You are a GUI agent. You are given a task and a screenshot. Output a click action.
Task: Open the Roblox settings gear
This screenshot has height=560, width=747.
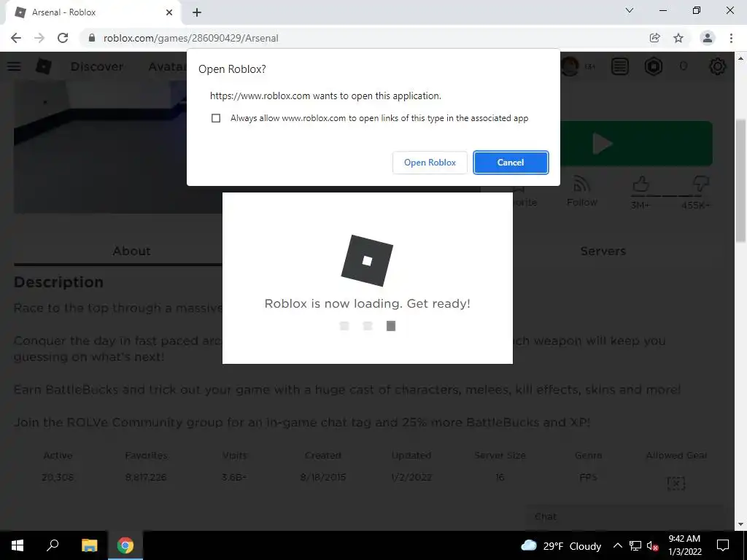(718, 66)
